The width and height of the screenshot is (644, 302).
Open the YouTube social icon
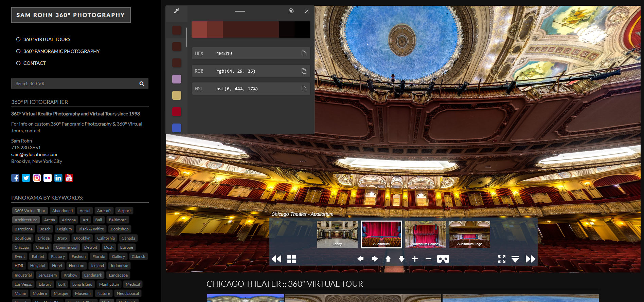[x=69, y=178]
